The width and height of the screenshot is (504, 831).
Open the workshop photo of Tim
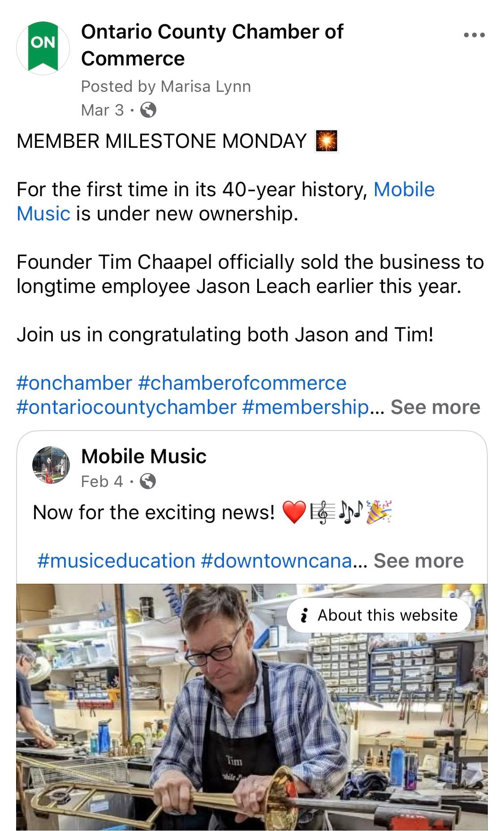click(x=252, y=717)
